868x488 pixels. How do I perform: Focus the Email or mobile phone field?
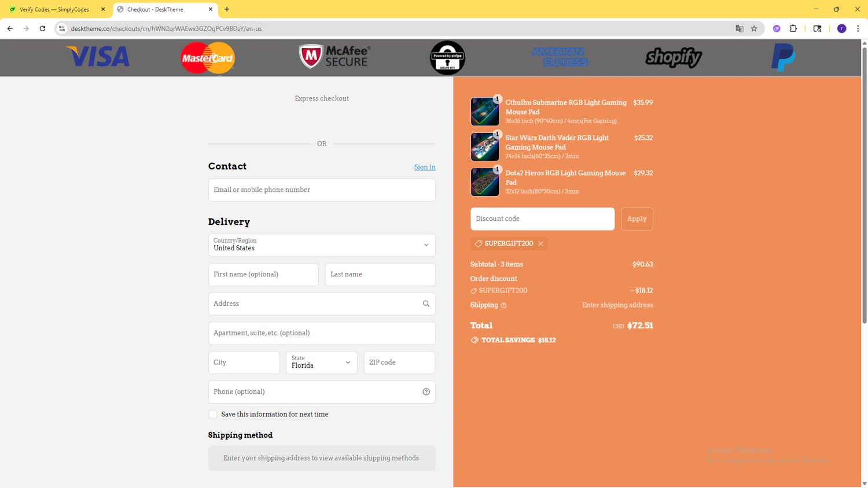click(322, 190)
